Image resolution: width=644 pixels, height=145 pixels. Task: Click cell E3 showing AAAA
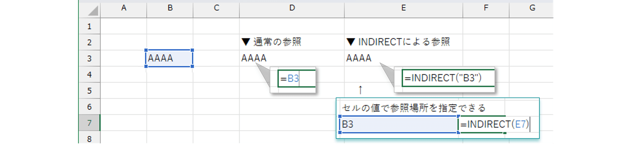coord(404,58)
